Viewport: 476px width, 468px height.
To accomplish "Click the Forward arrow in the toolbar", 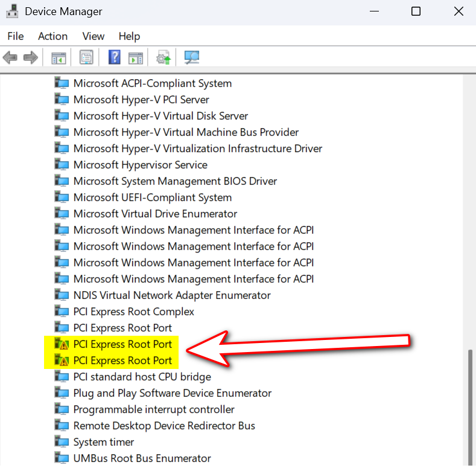I will (31, 57).
